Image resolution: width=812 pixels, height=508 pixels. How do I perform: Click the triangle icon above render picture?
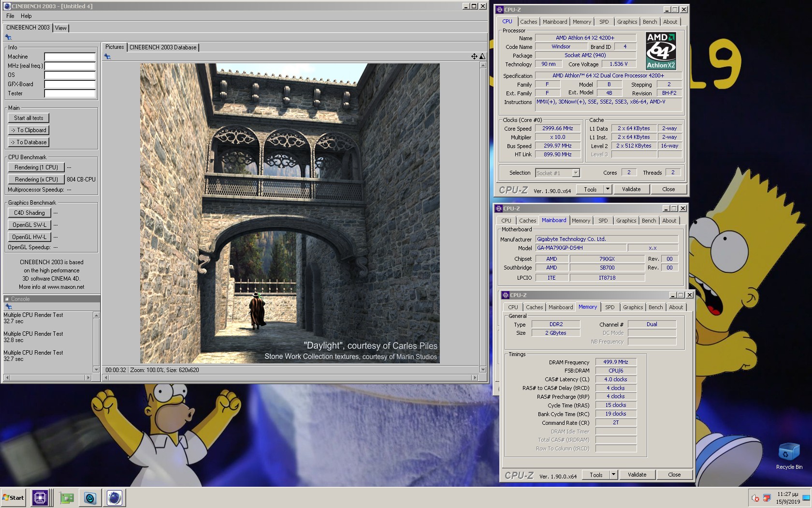482,57
